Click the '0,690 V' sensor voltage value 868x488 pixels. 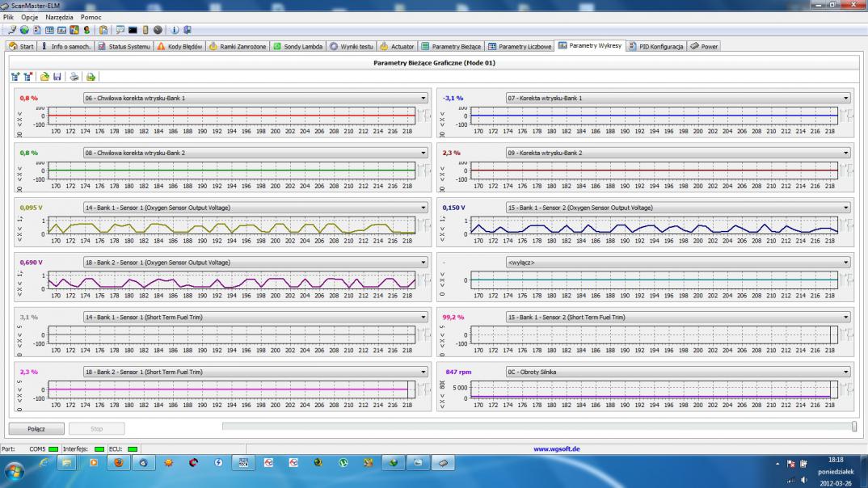tap(31, 263)
